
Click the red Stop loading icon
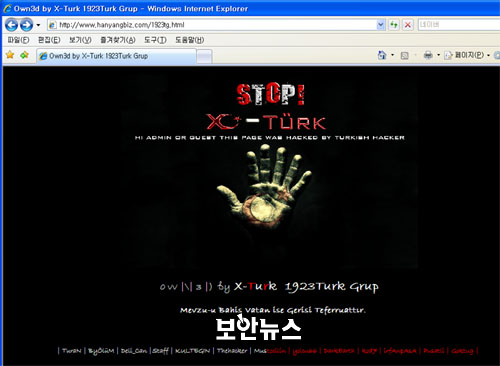tap(408, 25)
